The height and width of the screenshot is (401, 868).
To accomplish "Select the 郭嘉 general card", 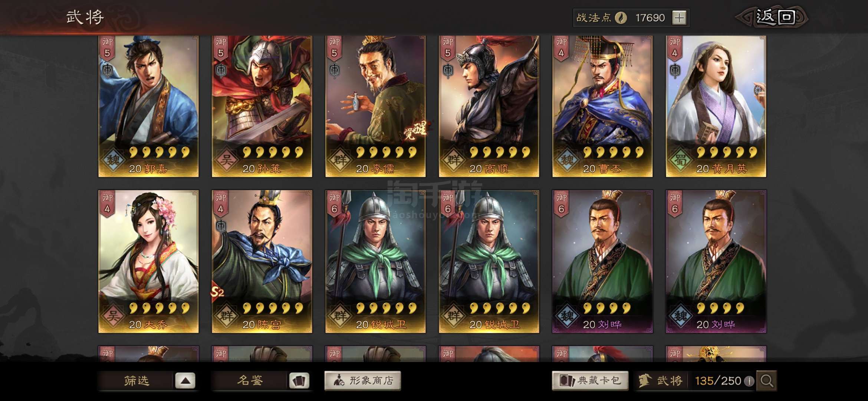I will coord(148,106).
